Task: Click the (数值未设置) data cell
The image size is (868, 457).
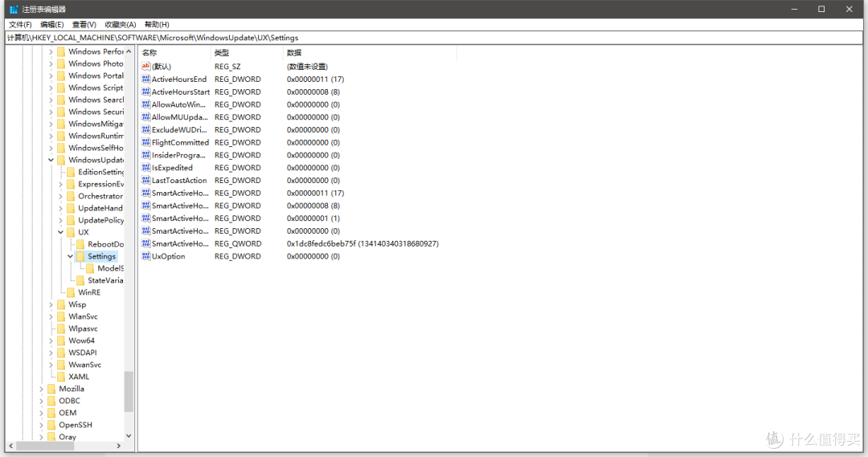Action: pyautogui.click(x=307, y=67)
